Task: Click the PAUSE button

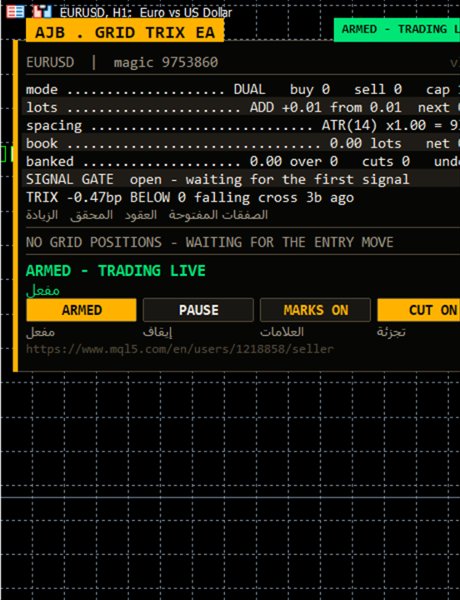Action: [198, 310]
